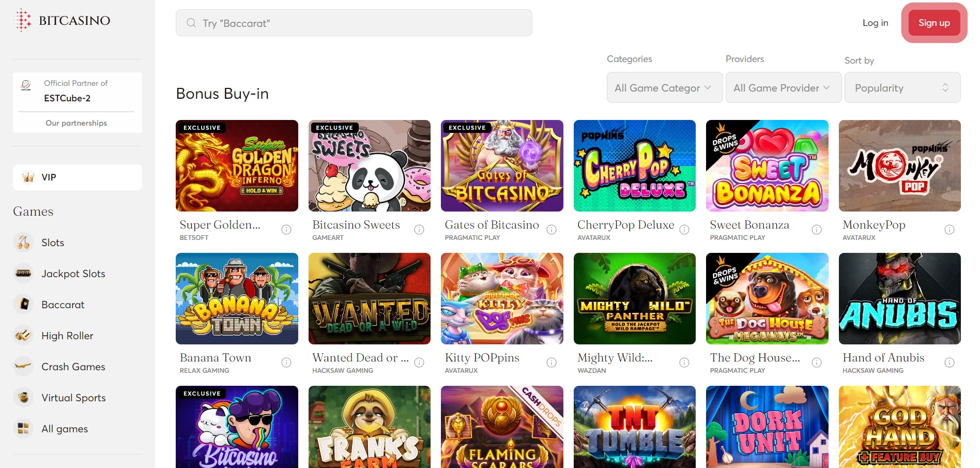Open info for CherryPop Deluxe
980x468 pixels.
point(684,230)
